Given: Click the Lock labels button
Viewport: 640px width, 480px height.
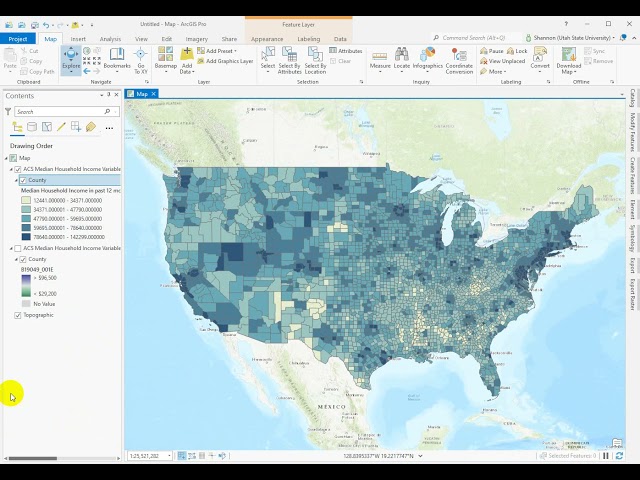Looking at the screenshot, I should point(517,51).
